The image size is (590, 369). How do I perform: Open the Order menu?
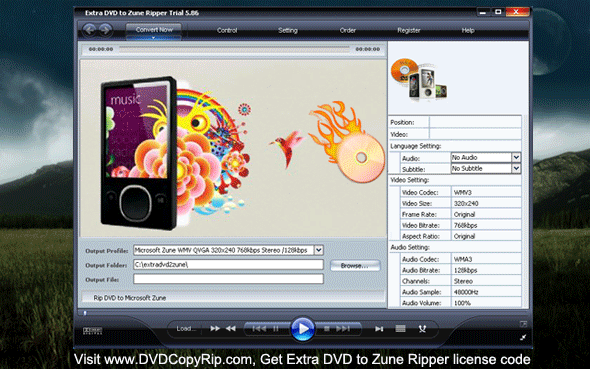coord(347,30)
